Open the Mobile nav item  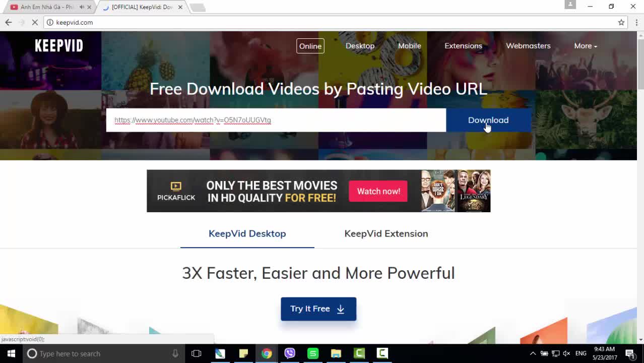point(409,46)
